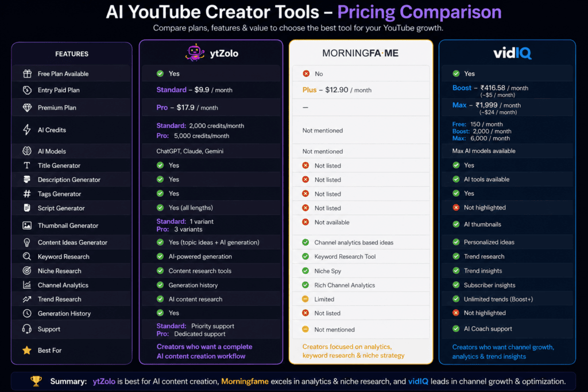Screen dimensions: 588x392
Task: Click Creators focused on analytics, keyword research text
Action: pos(353,351)
